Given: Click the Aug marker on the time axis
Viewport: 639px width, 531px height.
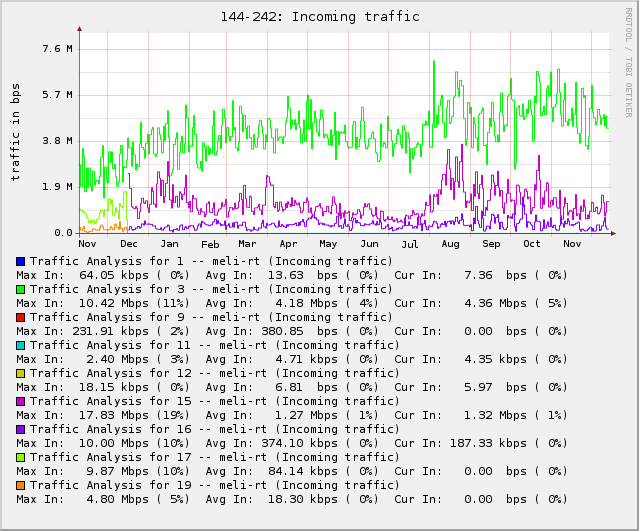Looking at the screenshot, I should point(450,244).
